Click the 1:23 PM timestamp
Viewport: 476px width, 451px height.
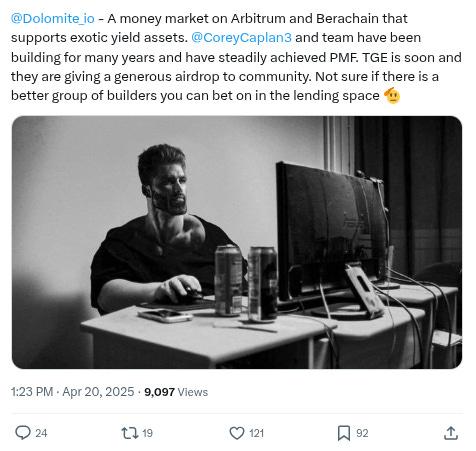32,392
